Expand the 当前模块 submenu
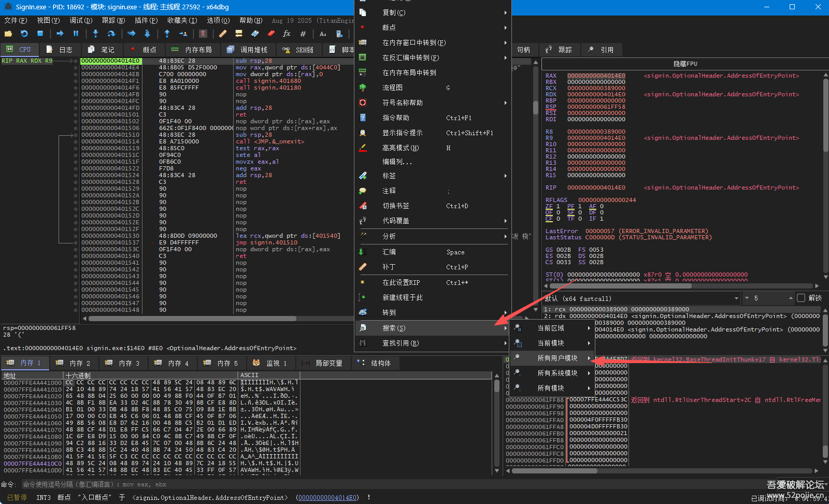The width and height of the screenshot is (829, 504). [551, 343]
